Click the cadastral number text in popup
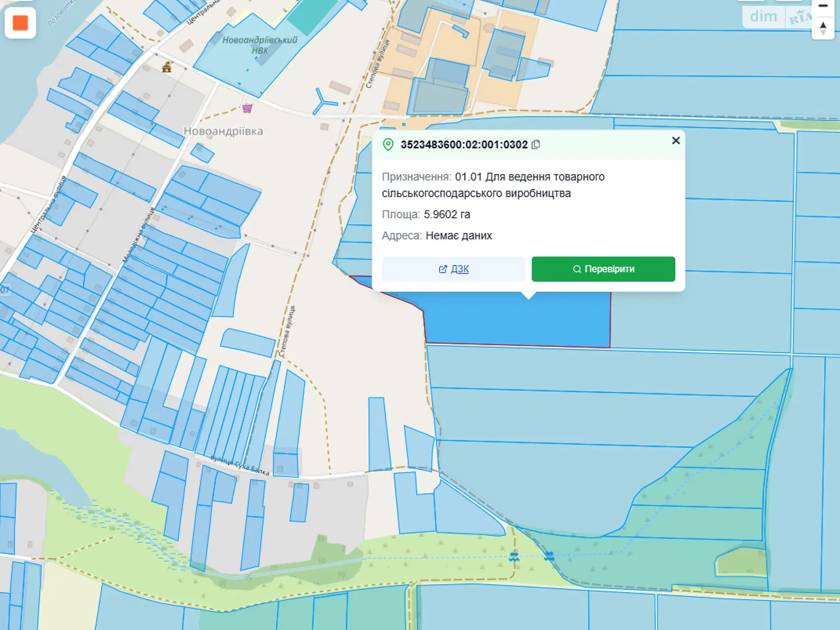840x630 pixels. click(x=464, y=144)
